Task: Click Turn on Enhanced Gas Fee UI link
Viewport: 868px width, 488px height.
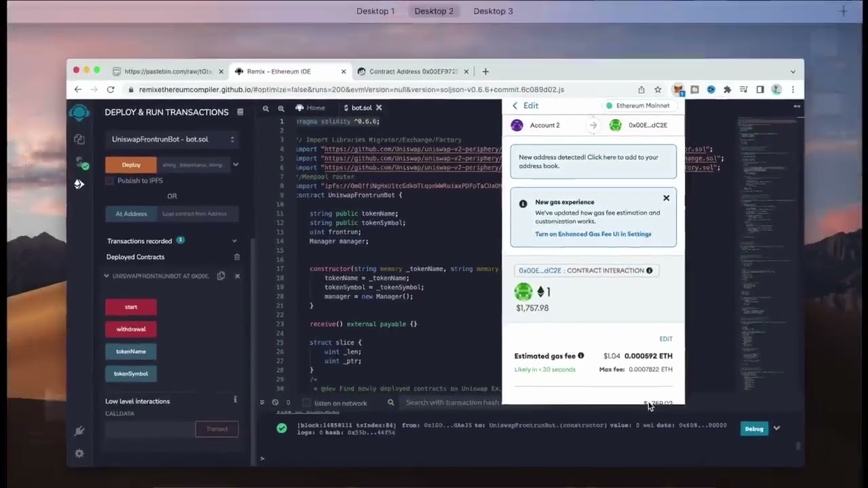Action: (593, 234)
